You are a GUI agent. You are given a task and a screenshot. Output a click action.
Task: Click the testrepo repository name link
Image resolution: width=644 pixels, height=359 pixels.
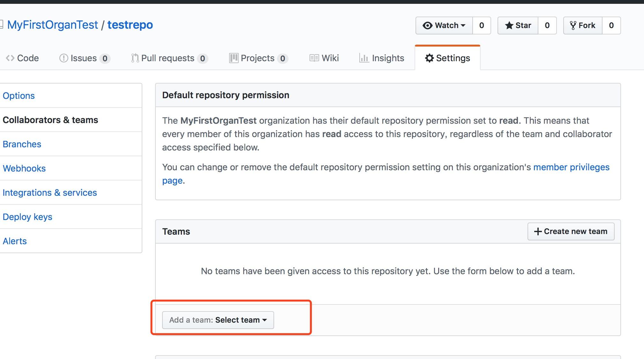(130, 25)
